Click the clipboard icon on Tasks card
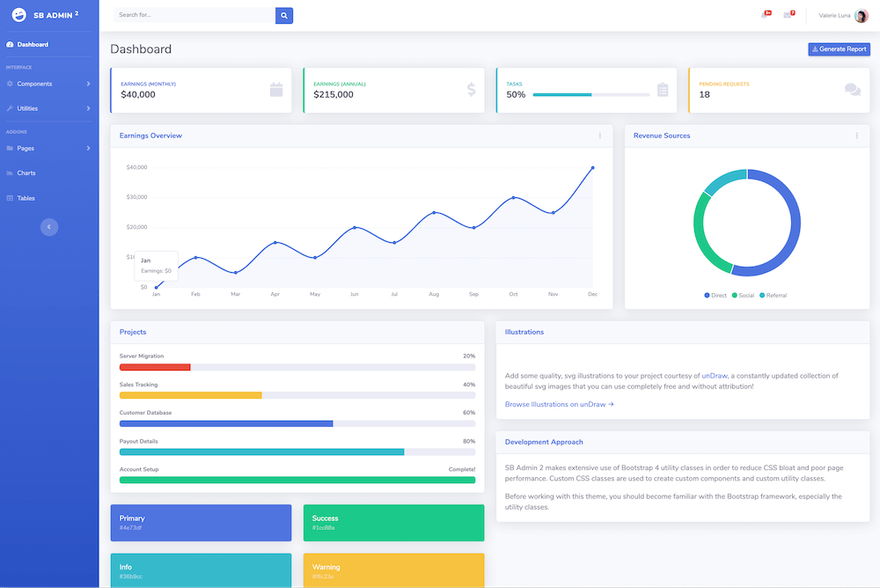 pos(663,90)
